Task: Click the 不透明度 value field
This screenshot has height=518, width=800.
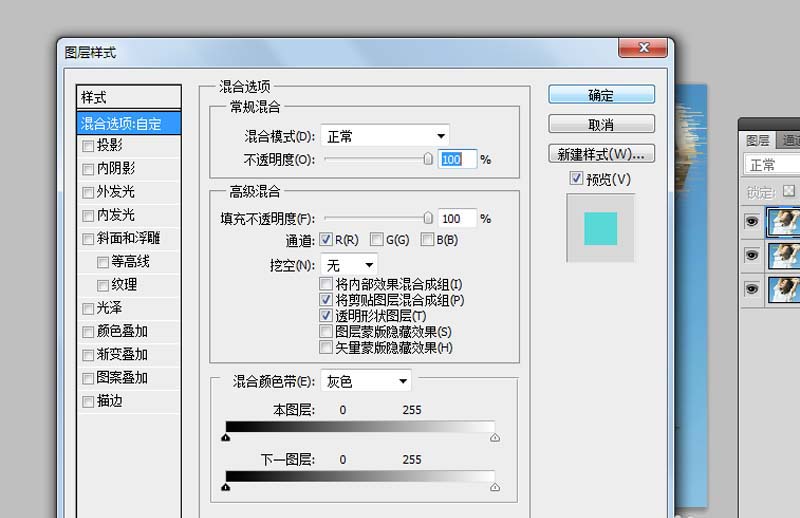Action: 457,160
